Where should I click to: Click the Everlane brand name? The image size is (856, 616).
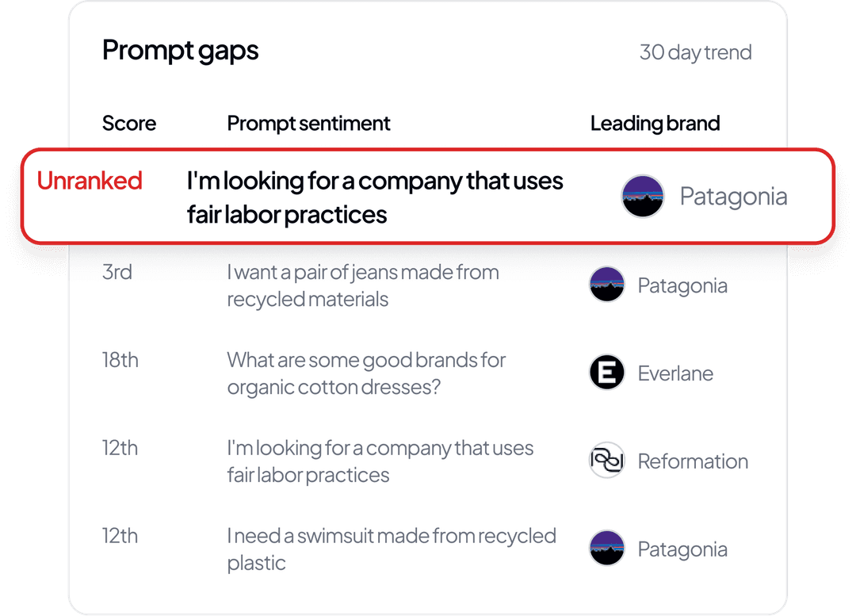click(675, 373)
